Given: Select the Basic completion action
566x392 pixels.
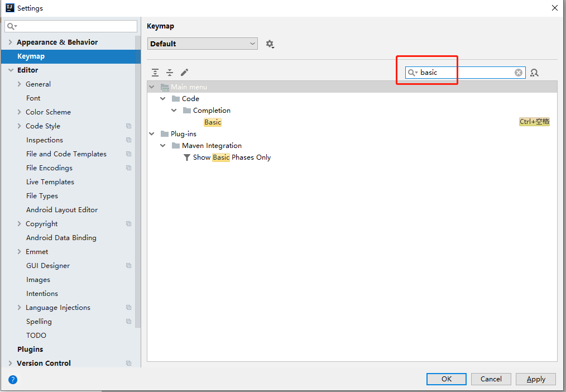Looking at the screenshot, I should tap(213, 122).
